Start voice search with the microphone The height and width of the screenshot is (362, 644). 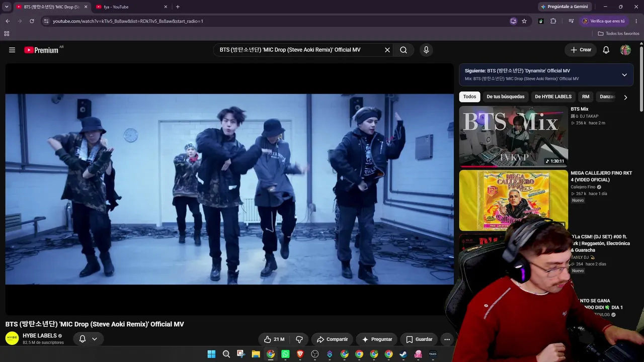[426, 50]
